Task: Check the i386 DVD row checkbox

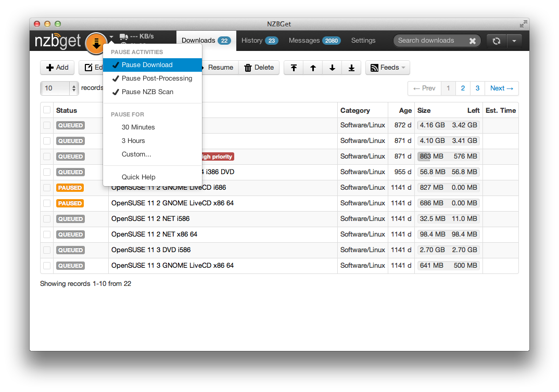Action: click(47, 172)
